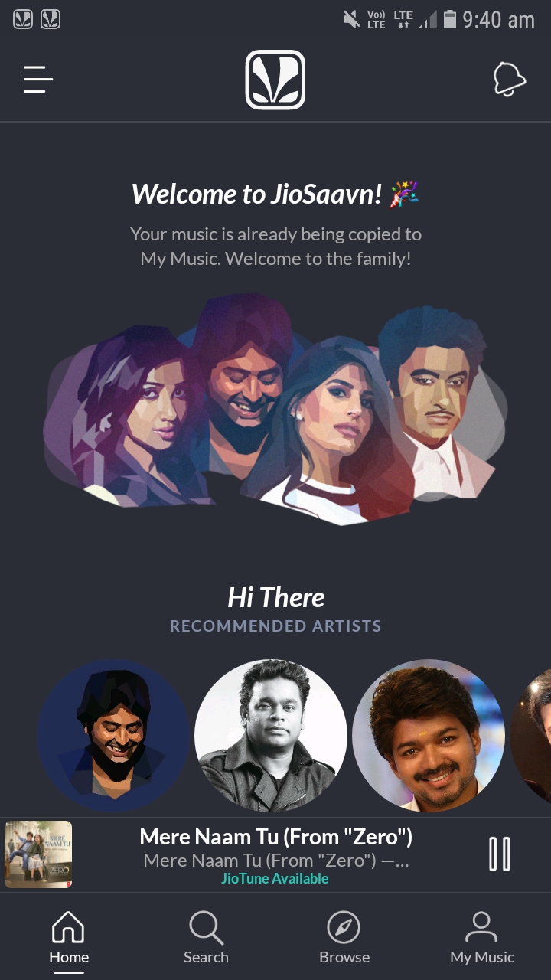Go to the Home tab
Viewport: 551px width, 980px height.
(69, 937)
